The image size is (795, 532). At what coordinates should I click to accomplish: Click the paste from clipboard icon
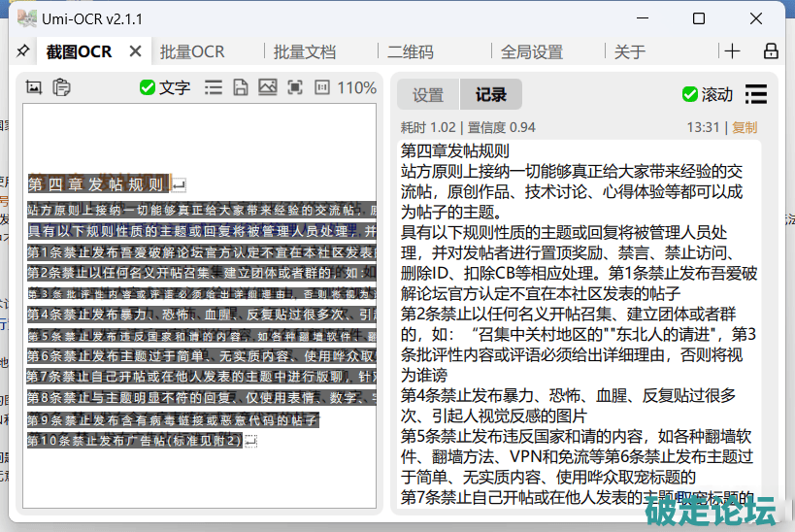tap(61, 87)
